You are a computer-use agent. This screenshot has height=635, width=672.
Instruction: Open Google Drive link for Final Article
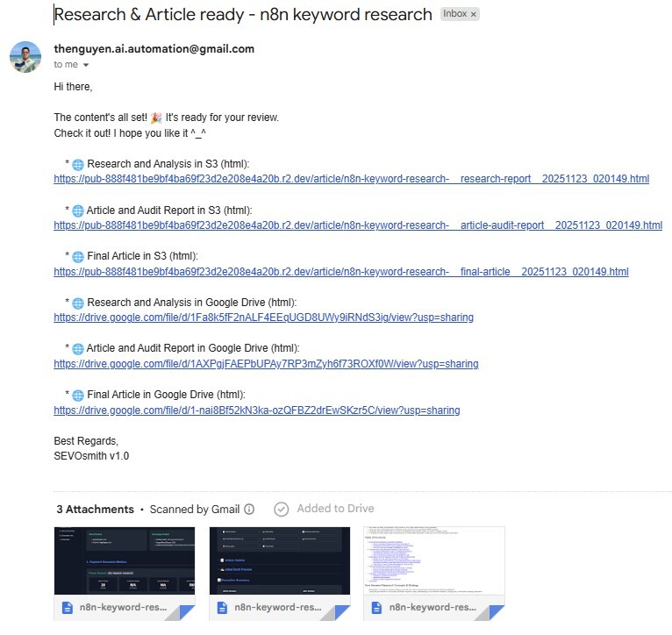point(257,410)
